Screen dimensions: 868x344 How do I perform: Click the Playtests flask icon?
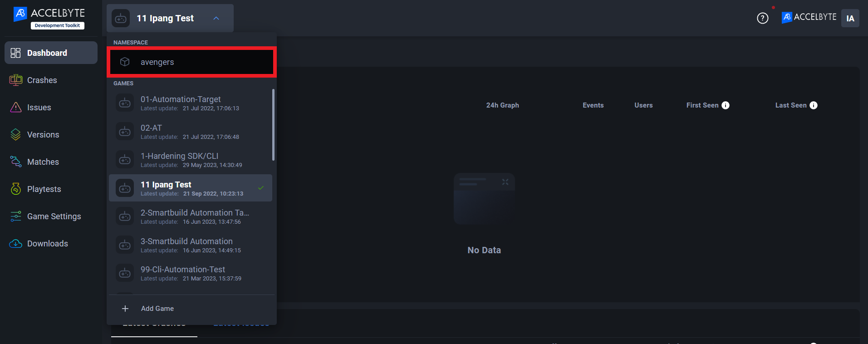[15, 189]
